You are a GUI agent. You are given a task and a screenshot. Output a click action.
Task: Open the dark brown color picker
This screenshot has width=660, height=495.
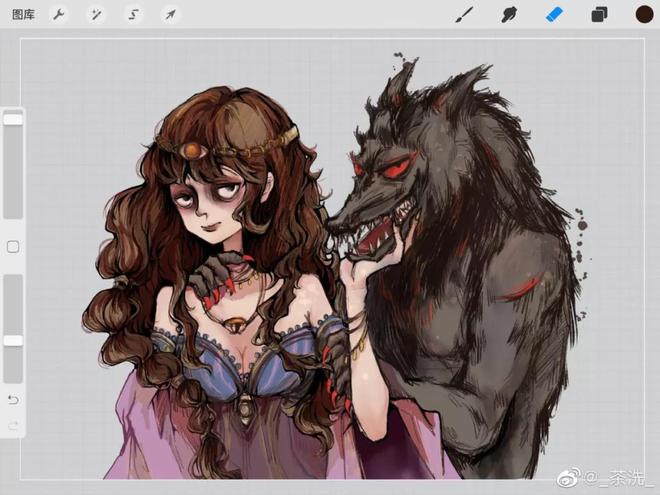[644, 14]
